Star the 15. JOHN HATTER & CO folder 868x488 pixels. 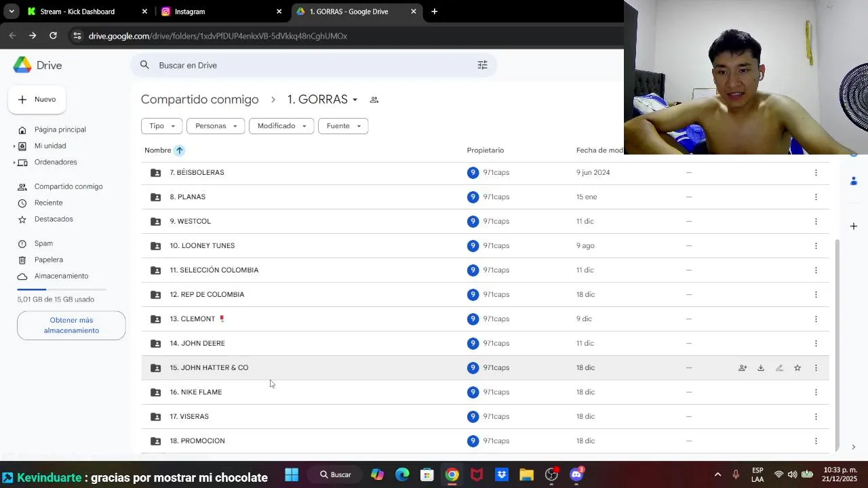tap(797, 368)
